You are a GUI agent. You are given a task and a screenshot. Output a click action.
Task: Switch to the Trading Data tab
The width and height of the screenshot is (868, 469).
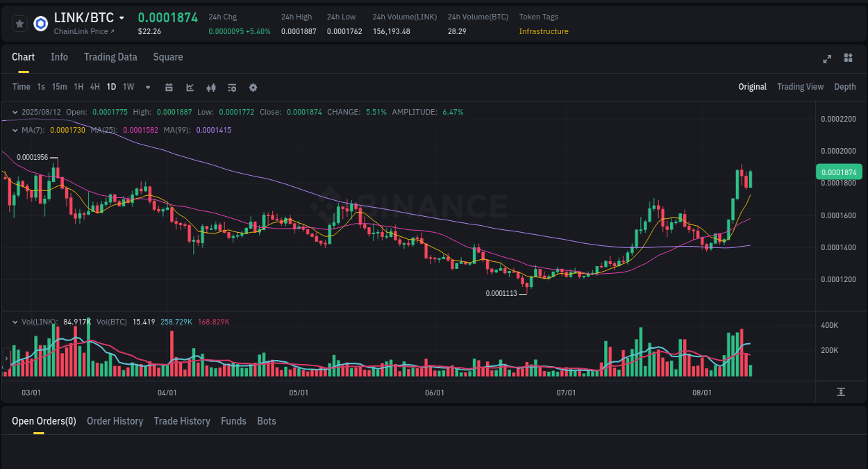pos(110,57)
